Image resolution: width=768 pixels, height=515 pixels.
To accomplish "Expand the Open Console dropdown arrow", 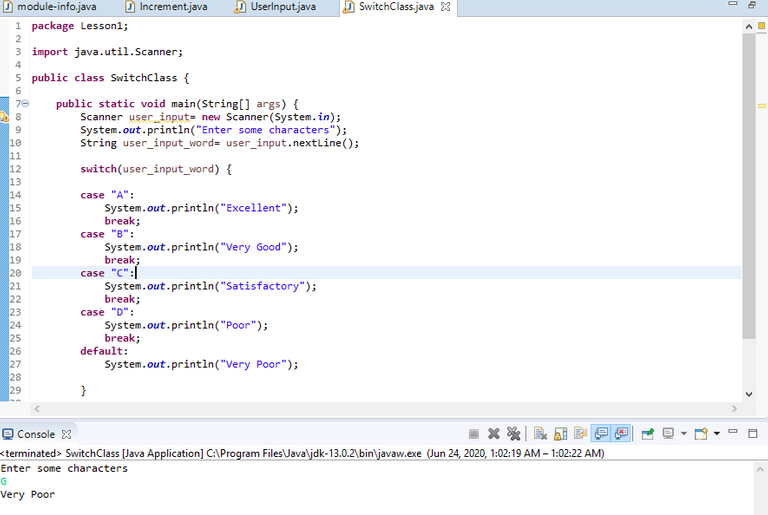I will pos(717,434).
